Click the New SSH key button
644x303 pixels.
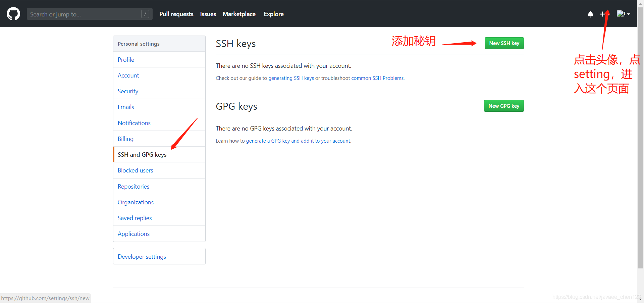(504, 43)
